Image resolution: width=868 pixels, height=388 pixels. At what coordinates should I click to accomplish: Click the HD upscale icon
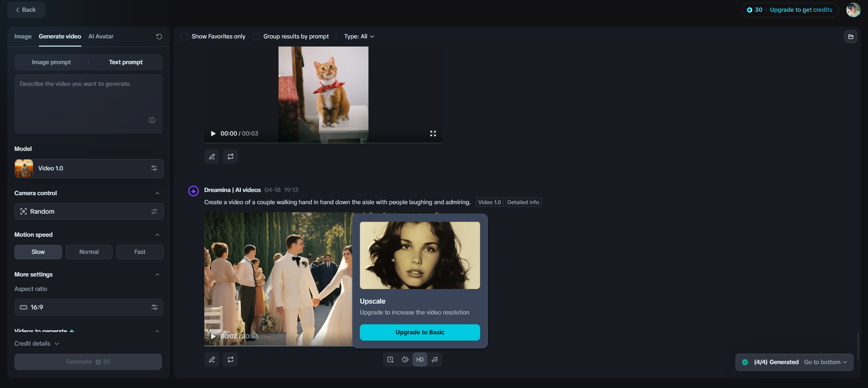(x=420, y=360)
